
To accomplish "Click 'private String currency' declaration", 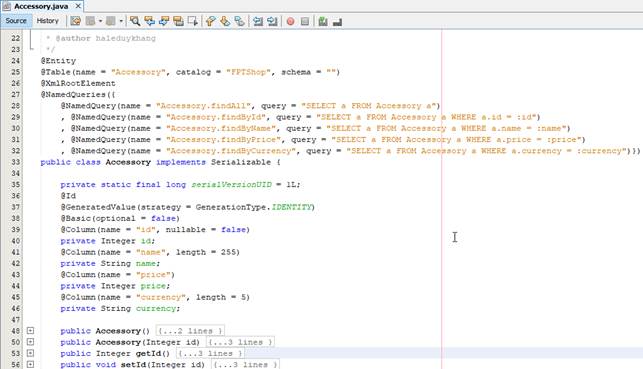I will 120,308.
